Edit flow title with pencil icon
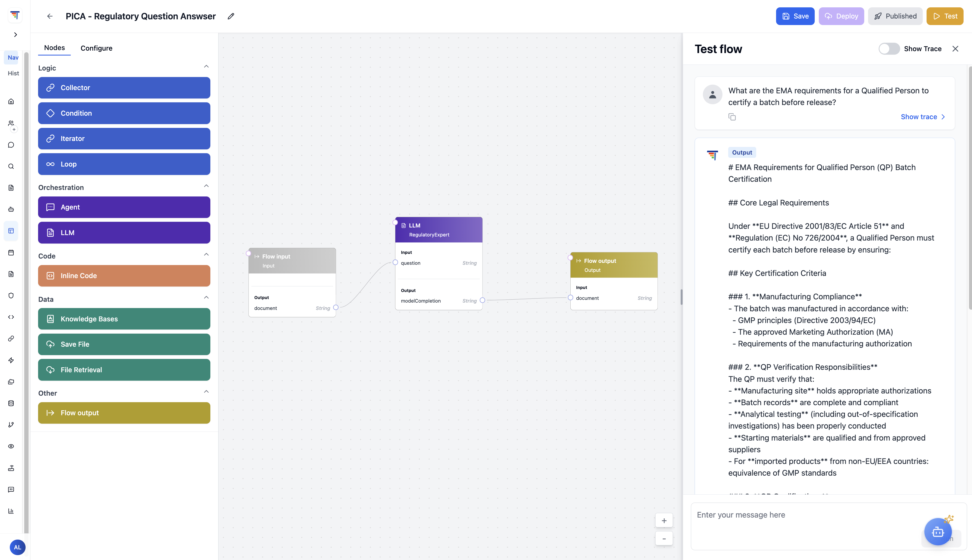The height and width of the screenshot is (560, 972). [x=231, y=16]
